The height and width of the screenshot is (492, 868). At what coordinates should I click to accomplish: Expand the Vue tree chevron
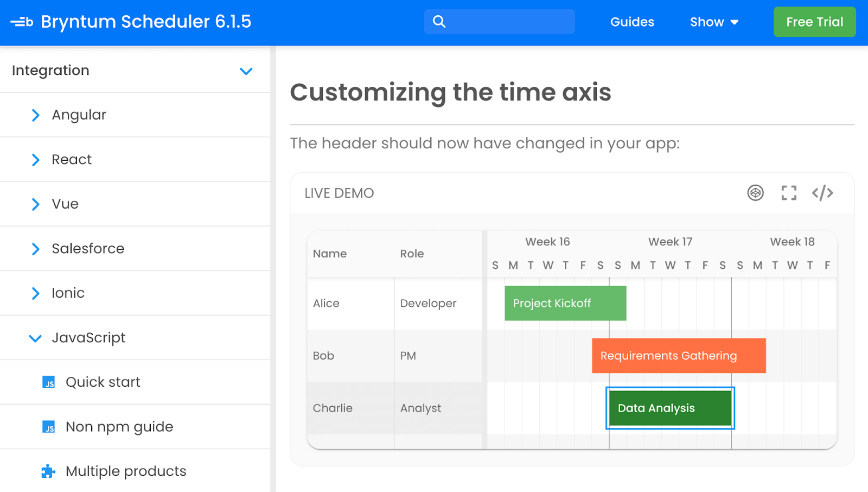[35, 204]
